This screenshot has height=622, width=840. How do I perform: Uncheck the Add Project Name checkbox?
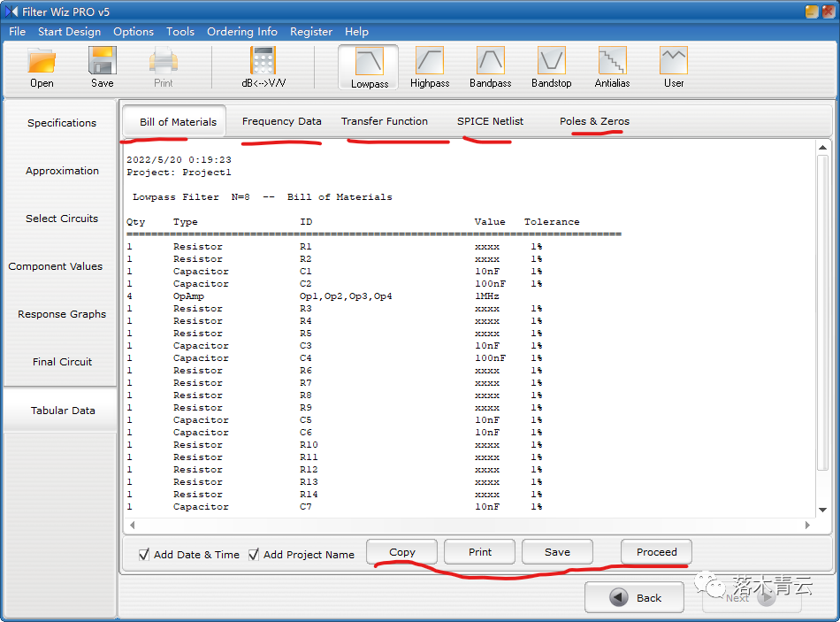tap(254, 555)
